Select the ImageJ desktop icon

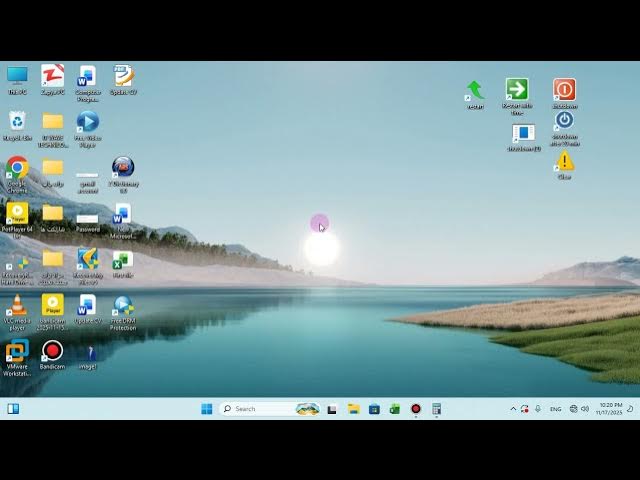[x=88, y=357]
